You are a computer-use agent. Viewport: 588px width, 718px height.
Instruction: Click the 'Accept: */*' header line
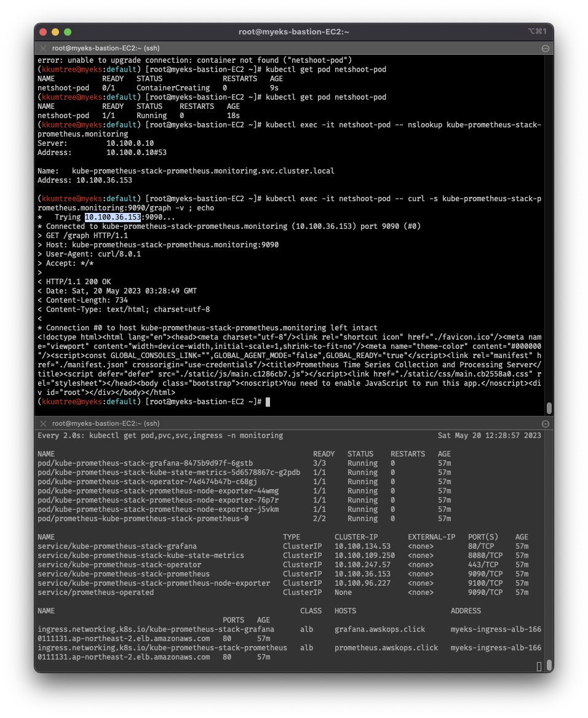coord(65,263)
